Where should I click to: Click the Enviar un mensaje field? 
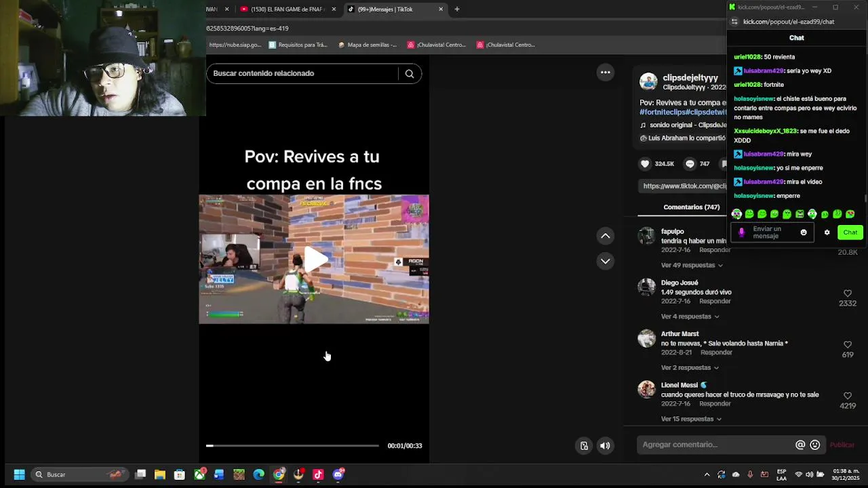[x=772, y=232]
